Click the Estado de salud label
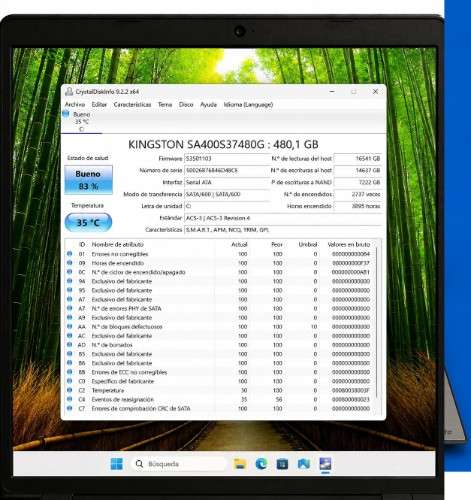 click(88, 158)
